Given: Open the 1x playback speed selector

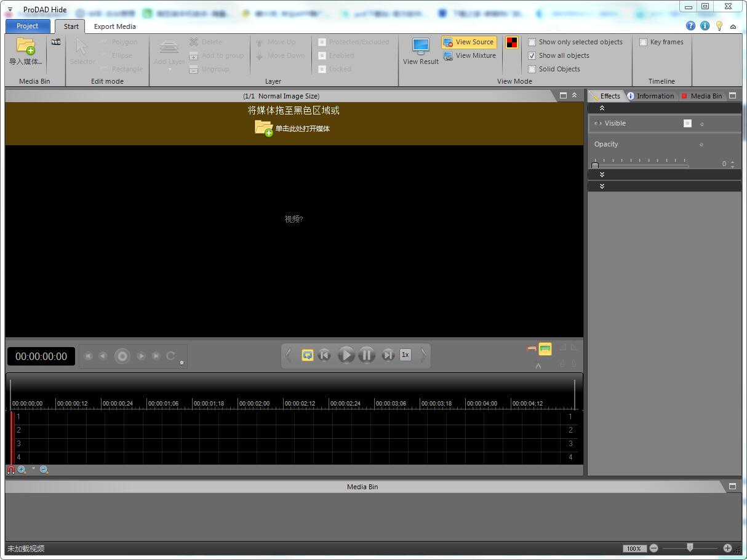Looking at the screenshot, I should point(405,355).
